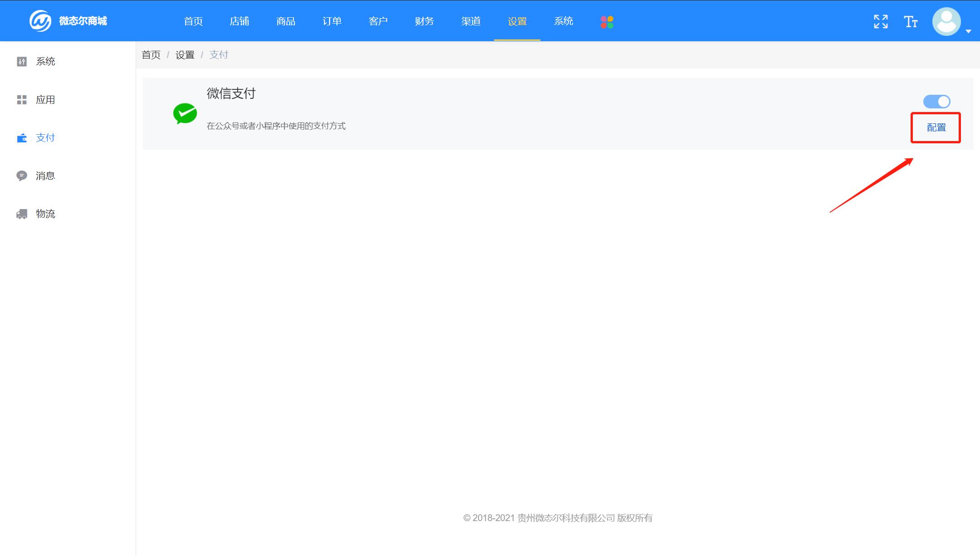Click the 微信支付 title text
980x556 pixels.
[231, 93]
